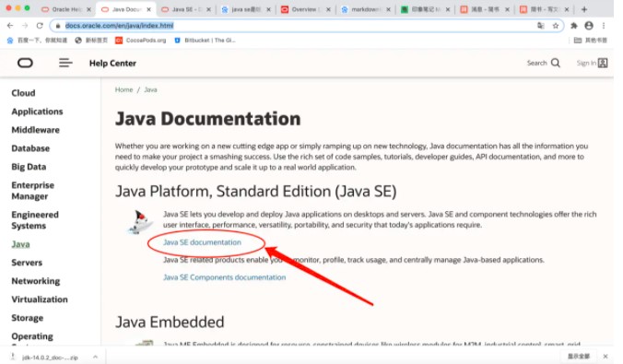The image size is (623, 364).
Task: Select Servers in the sidebar
Action: [x=27, y=263]
